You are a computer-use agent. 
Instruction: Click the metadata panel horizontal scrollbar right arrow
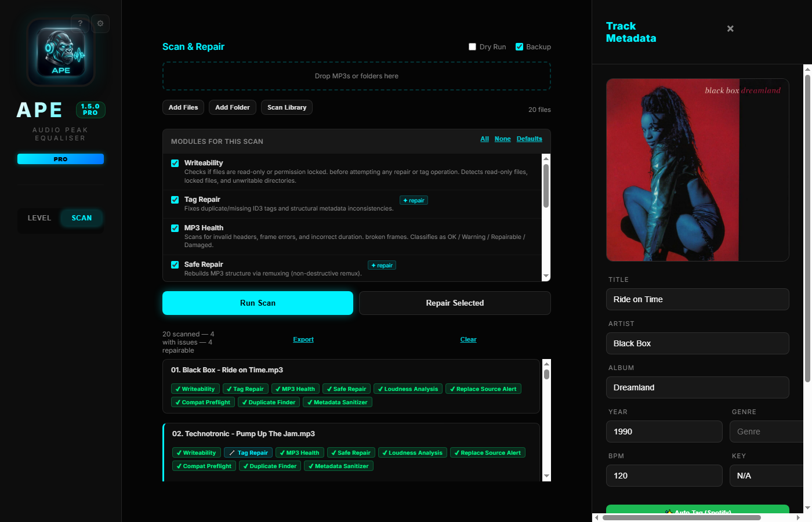point(798,517)
